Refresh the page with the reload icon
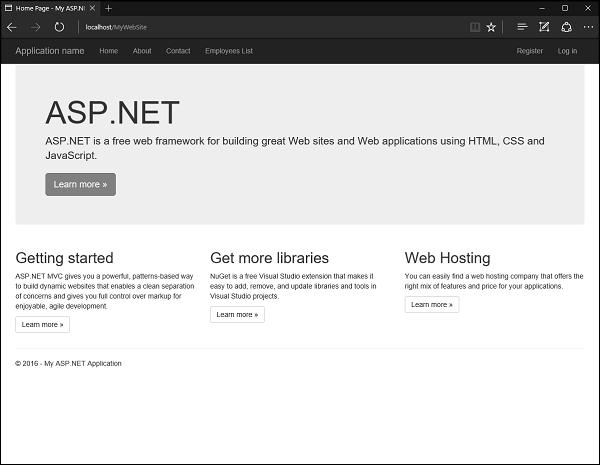This screenshot has height=465, width=600. tap(59, 27)
